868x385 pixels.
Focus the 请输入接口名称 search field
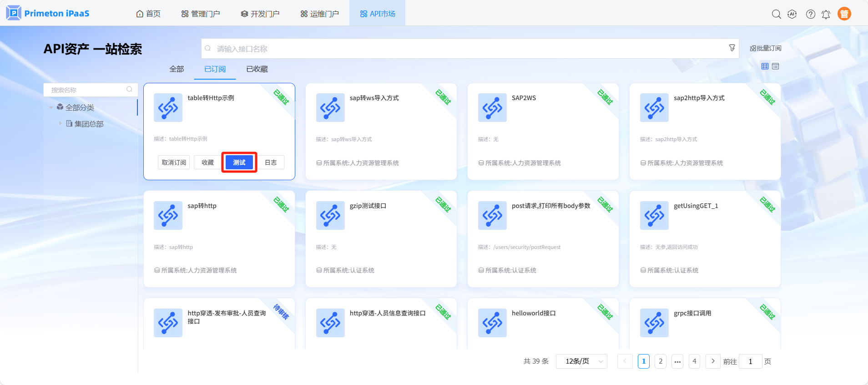point(470,48)
